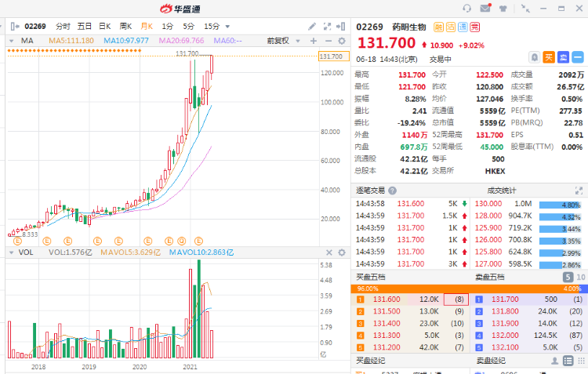Click the customer service headset icon
The width and height of the screenshot is (588, 374).
click(x=467, y=9)
